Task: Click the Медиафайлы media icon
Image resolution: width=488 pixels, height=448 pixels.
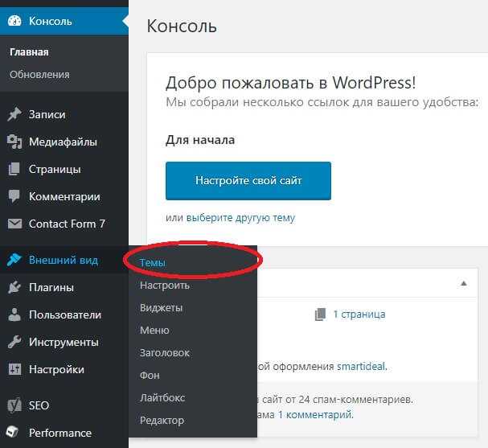Action: (14, 142)
